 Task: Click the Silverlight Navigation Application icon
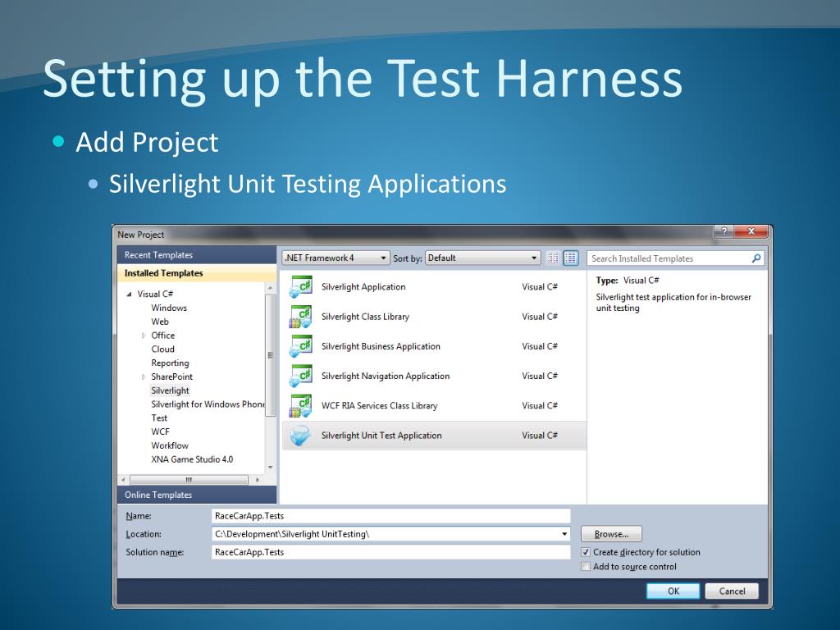pos(300,376)
